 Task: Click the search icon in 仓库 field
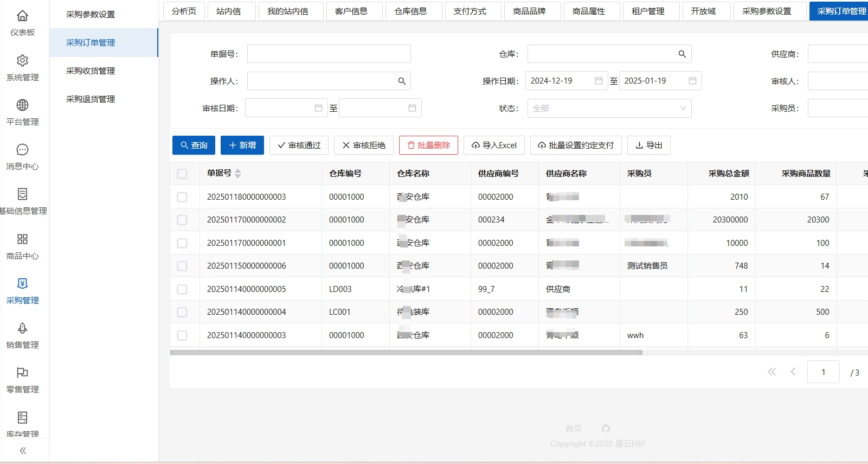(682, 54)
